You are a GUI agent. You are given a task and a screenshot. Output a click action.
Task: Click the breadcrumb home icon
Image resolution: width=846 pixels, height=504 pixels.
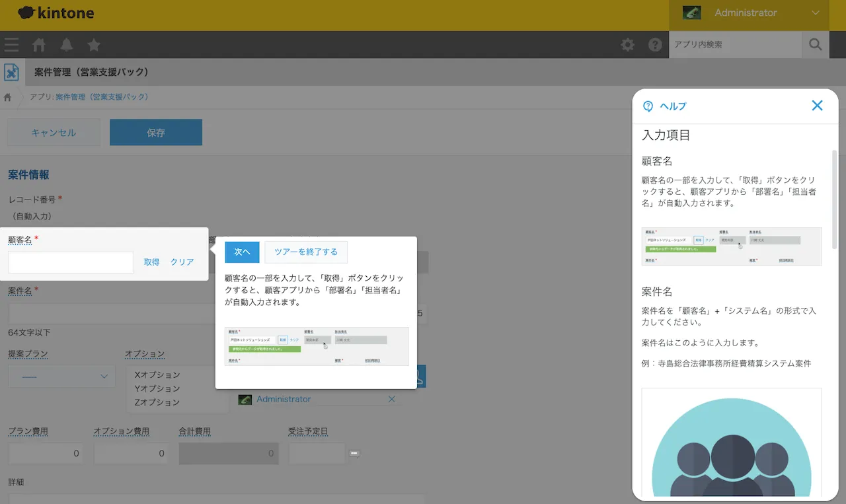tap(8, 97)
